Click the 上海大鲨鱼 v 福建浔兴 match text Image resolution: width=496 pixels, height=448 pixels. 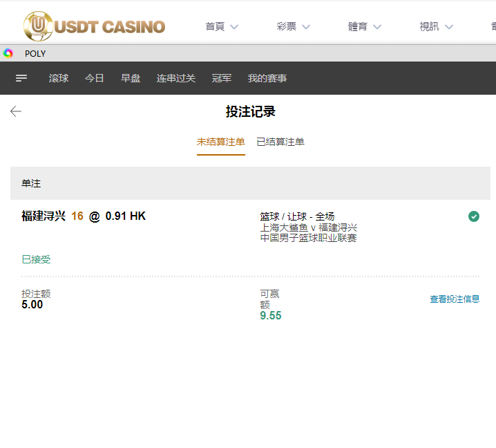[308, 227]
